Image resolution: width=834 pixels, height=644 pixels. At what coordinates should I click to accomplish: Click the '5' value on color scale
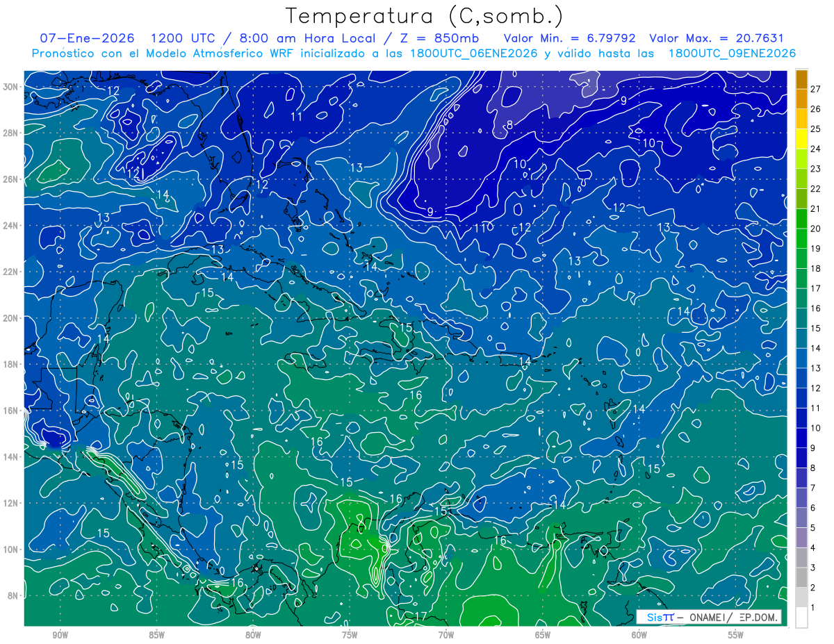pos(813,528)
